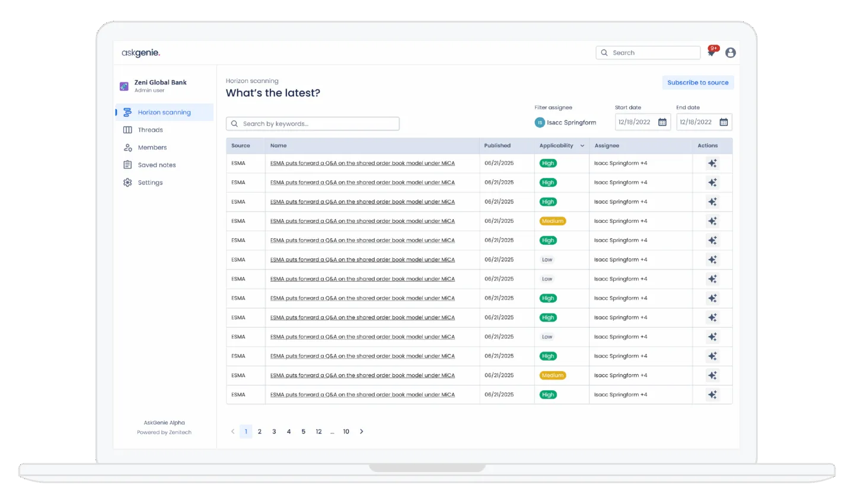Screen dimensions: 854x504
Task: Open the user profile avatar icon
Action: (x=731, y=53)
